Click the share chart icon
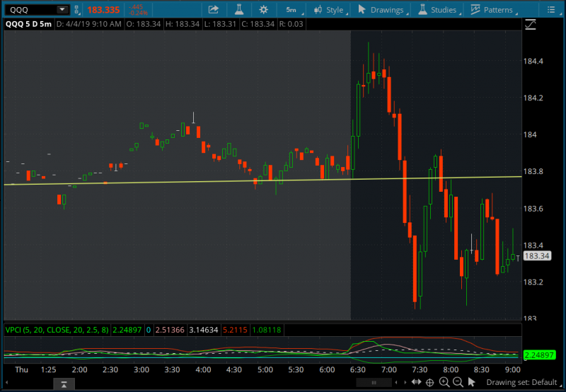 click(214, 10)
